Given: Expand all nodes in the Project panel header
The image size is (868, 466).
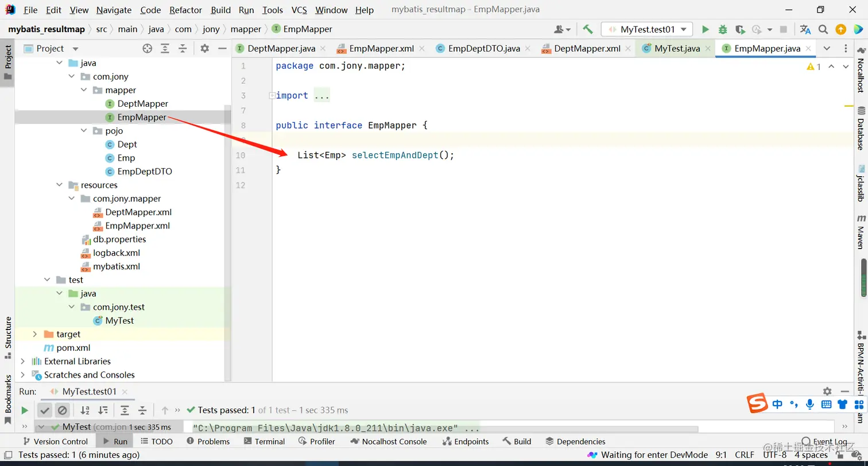Looking at the screenshot, I should [x=165, y=49].
